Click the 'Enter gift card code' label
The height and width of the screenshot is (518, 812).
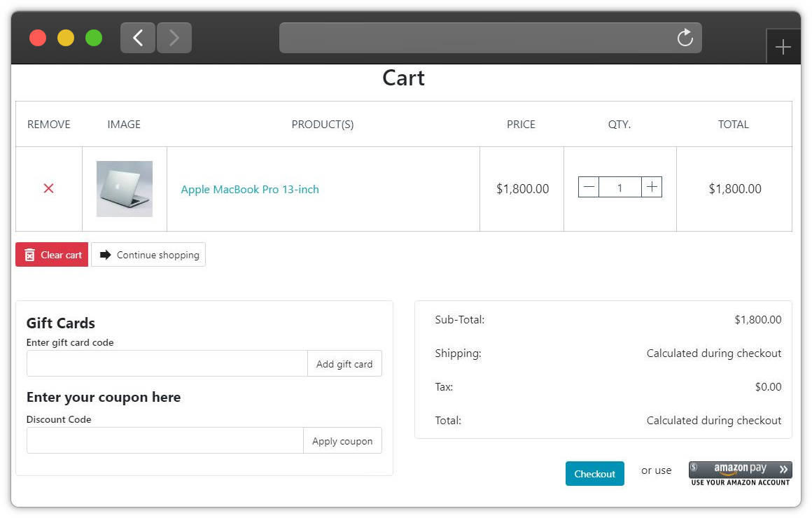[70, 342]
